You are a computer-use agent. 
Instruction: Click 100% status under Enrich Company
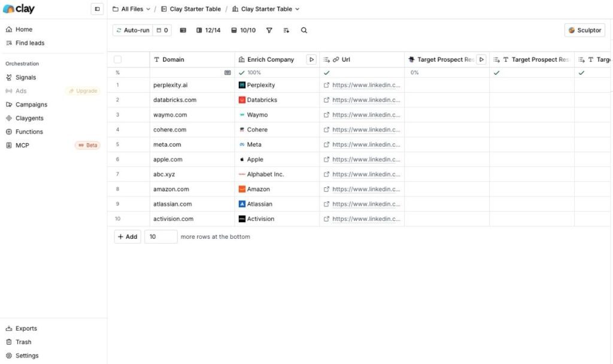(250, 72)
